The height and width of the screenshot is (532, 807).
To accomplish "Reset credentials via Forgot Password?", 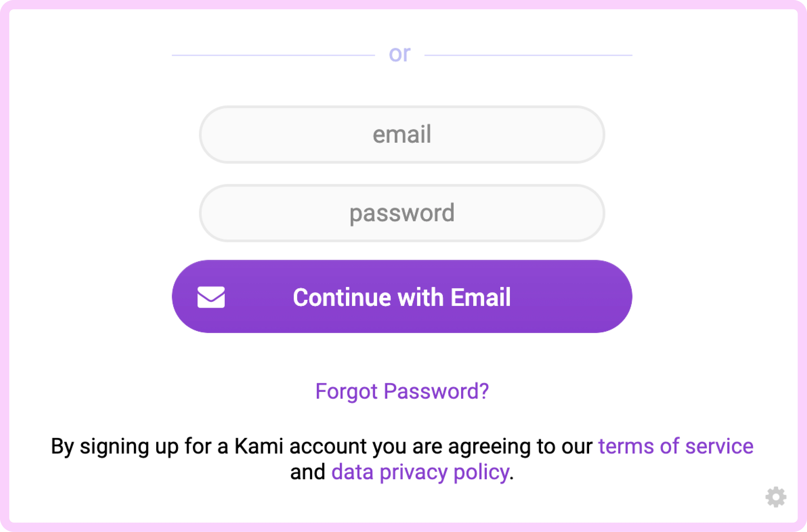I will coord(402,391).
